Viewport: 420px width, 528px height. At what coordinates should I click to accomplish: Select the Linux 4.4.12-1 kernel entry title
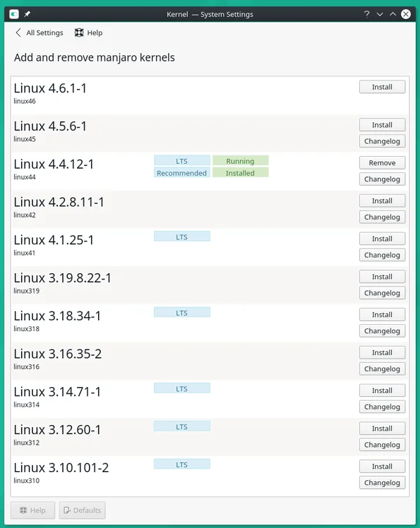coord(54,165)
